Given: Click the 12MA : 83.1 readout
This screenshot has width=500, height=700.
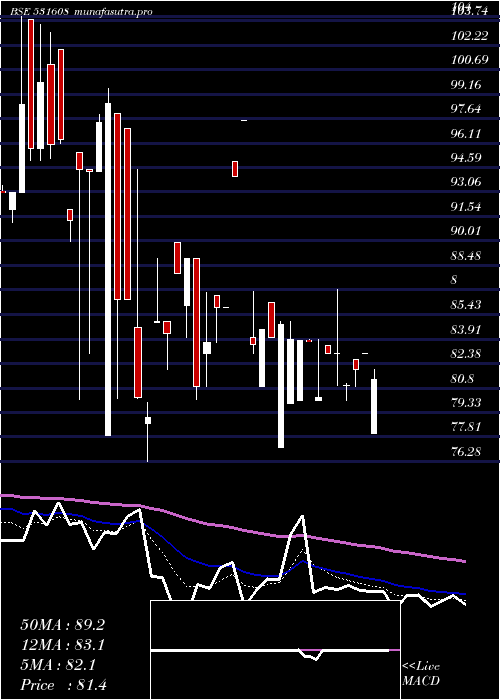Looking at the screenshot, I should 63,645.
